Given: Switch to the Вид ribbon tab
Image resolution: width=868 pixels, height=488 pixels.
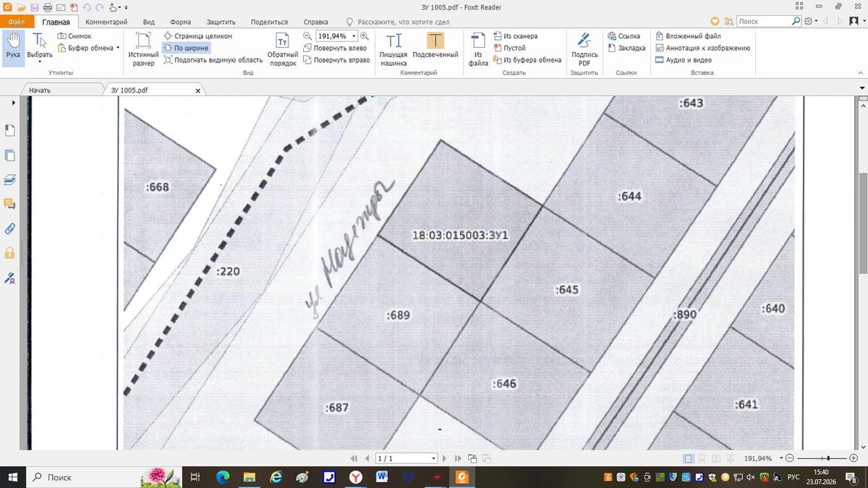Looking at the screenshot, I should pos(149,22).
